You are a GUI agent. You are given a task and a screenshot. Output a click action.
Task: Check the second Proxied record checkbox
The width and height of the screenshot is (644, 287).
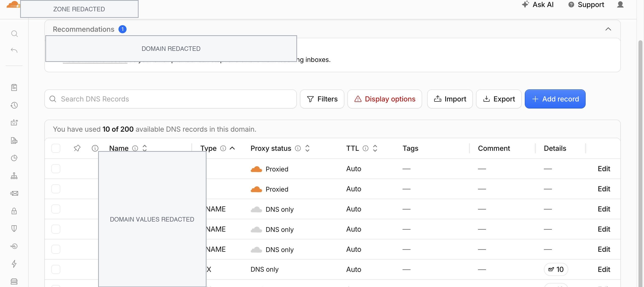coord(56,189)
